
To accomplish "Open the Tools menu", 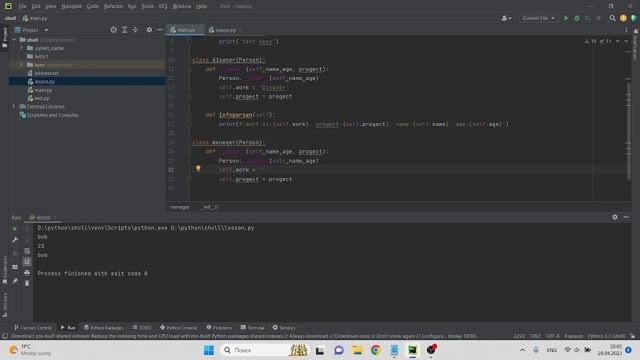I will click(147, 6).
